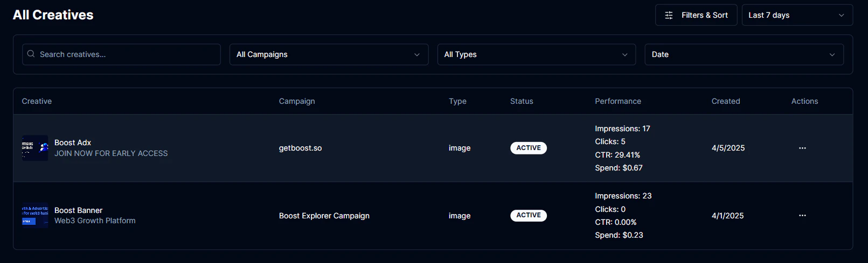Click ACTIVE status badge for Boost Adx
The width and height of the screenshot is (868, 263).
point(529,148)
